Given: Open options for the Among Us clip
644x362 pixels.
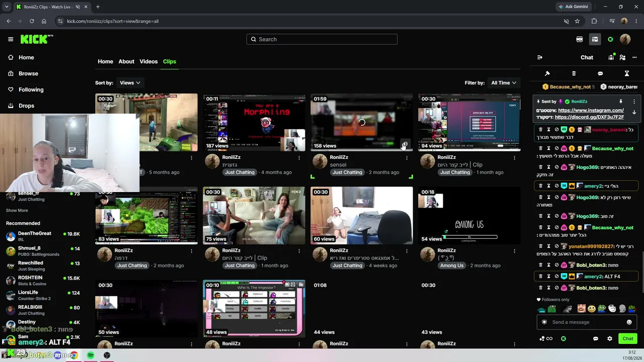Looking at the screenshot, I should [x=514, y=250].
